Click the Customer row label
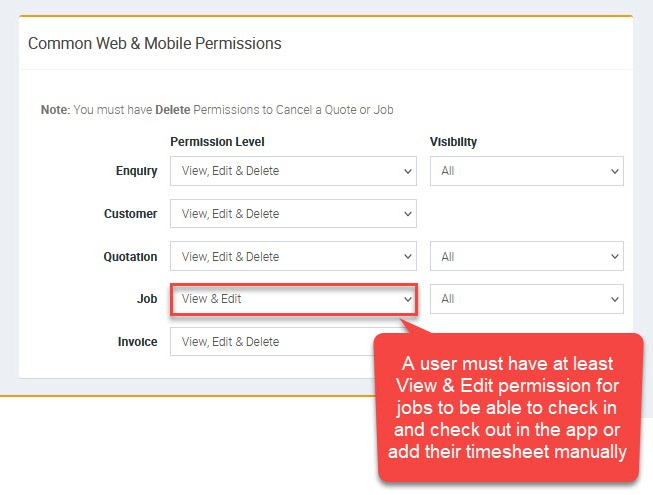 click(x=131, y=214)
